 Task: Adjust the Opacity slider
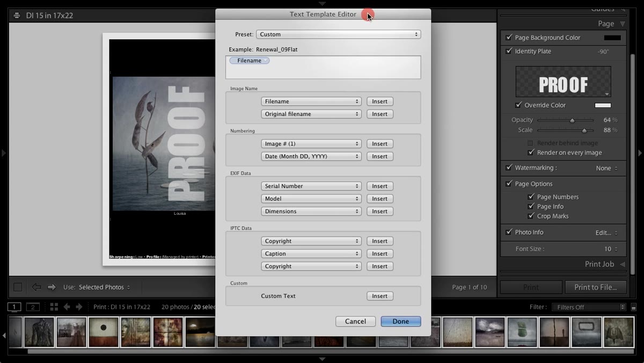point(572,120)
